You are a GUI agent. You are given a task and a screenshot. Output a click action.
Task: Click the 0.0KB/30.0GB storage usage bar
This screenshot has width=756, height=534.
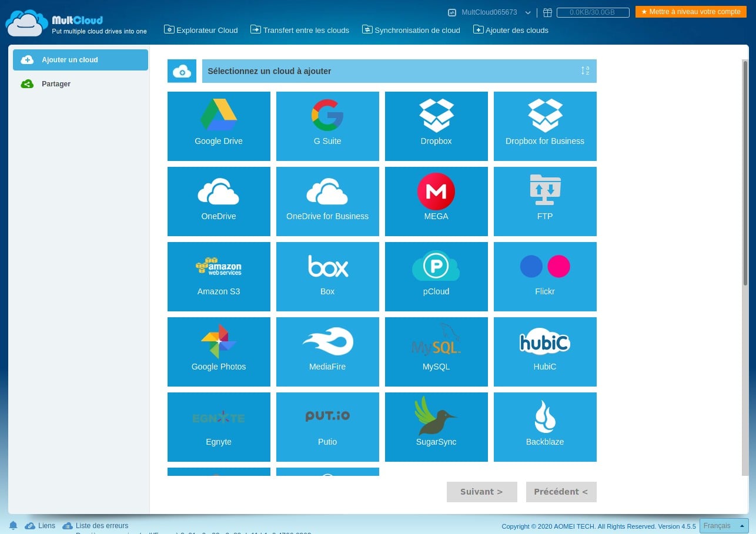593,12
